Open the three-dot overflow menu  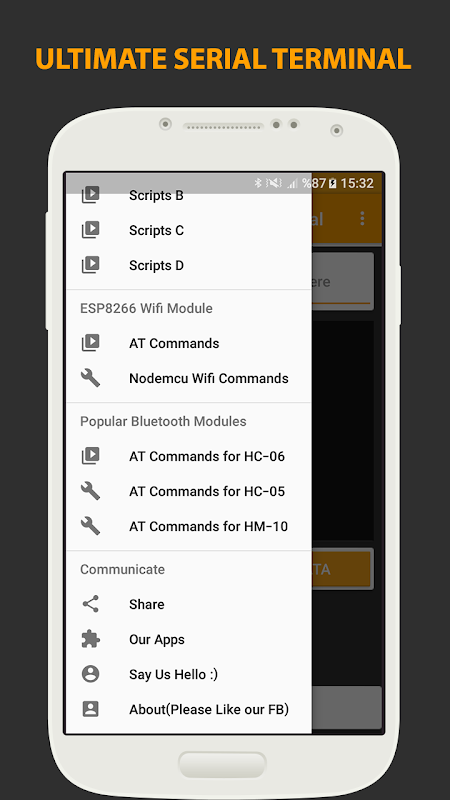[362, 218]
